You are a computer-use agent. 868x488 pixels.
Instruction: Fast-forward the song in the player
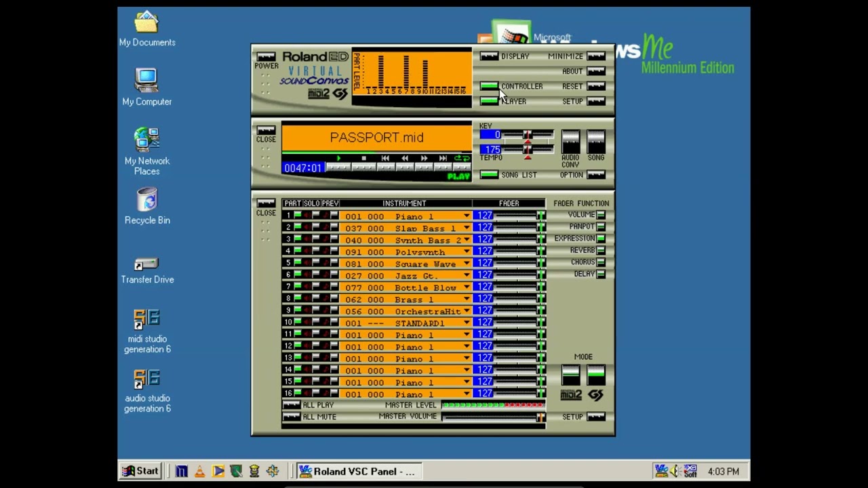click(x=425, y=167)
